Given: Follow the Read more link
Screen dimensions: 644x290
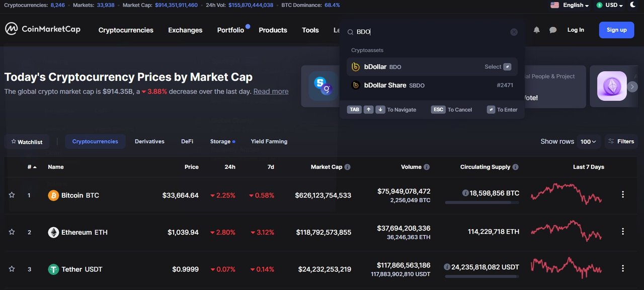Looking at the screenshot, I should click(271, 91).
